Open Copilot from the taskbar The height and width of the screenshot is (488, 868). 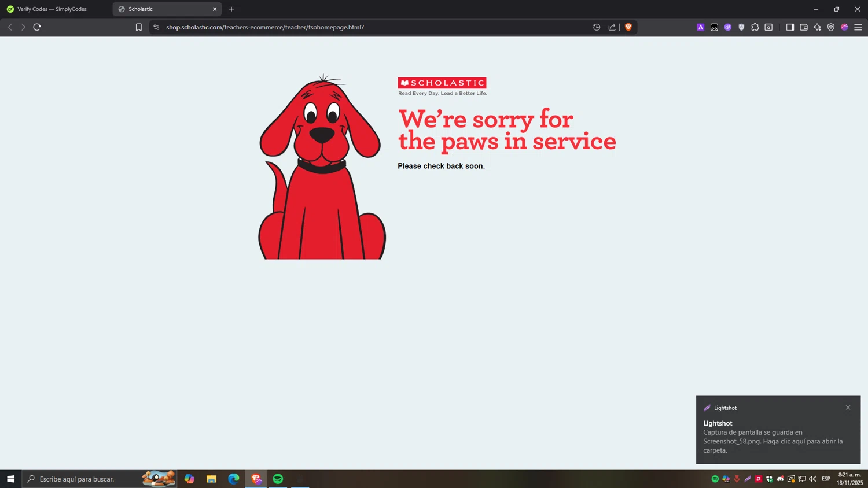coord(189,479)
